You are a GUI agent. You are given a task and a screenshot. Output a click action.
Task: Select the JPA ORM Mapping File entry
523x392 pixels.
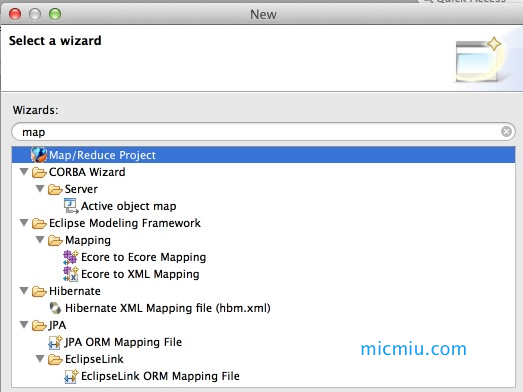[123, 342]
